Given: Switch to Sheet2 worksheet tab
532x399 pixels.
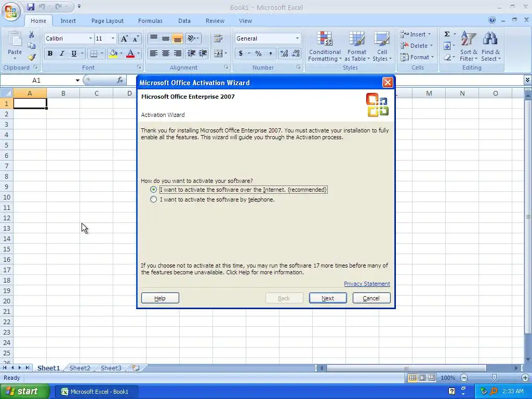Looking at the screenshot, I should [80, 368].
